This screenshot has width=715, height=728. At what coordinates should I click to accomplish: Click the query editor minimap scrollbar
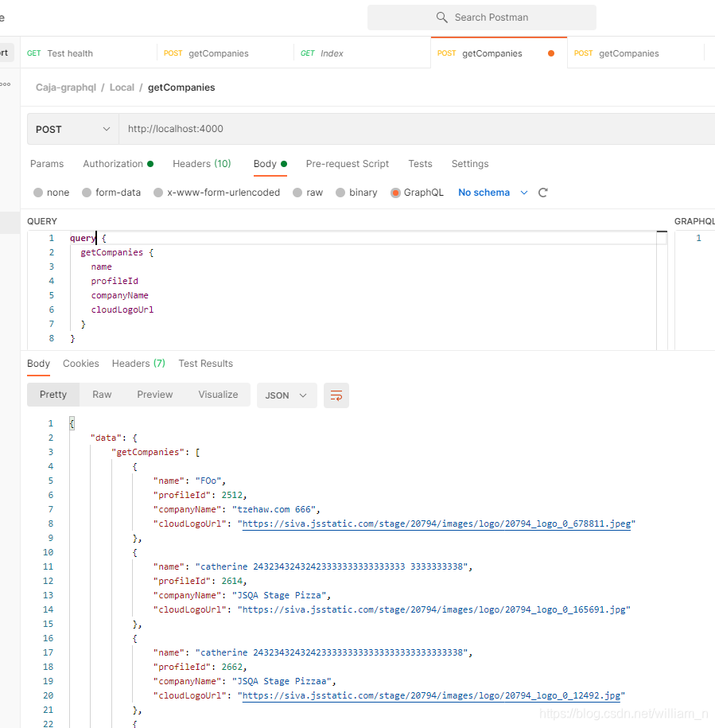[x=662, y=290]
